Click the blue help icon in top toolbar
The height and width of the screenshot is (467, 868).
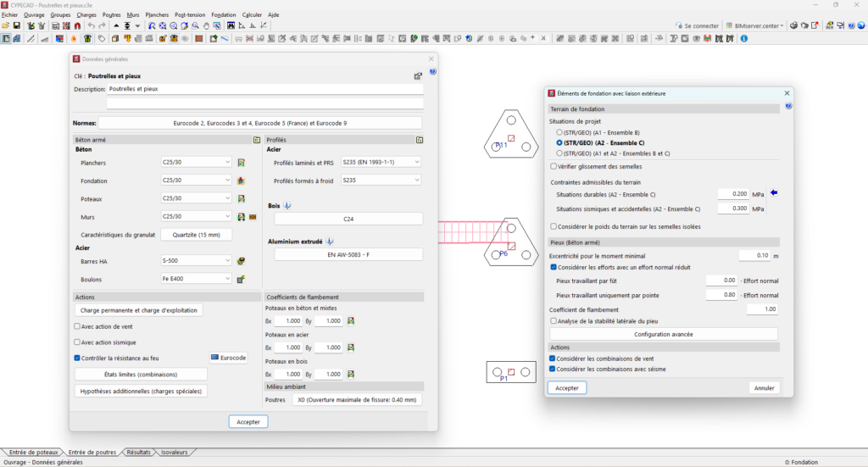point(851,25)
